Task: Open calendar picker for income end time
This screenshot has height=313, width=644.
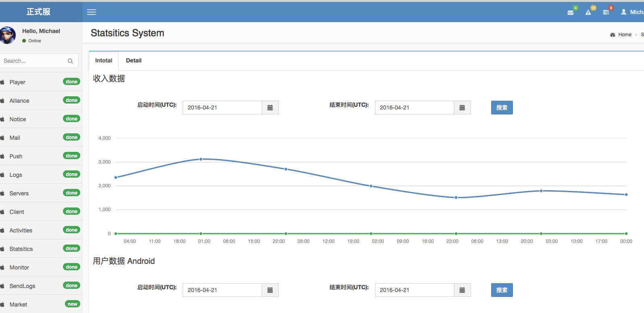Action: pyautogui.click(x=462, y=108)
